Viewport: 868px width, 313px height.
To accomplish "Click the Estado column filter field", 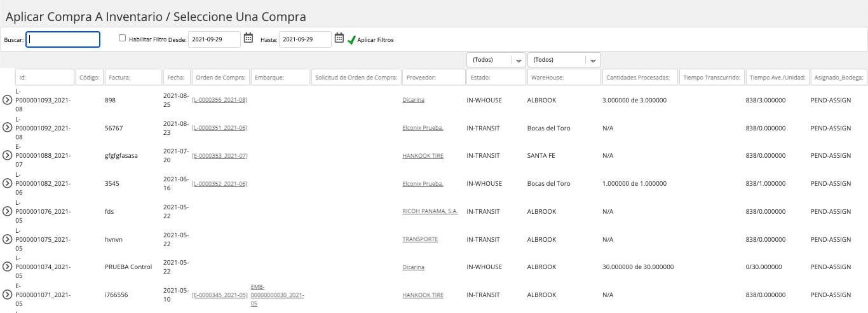I will click(496, 77).
